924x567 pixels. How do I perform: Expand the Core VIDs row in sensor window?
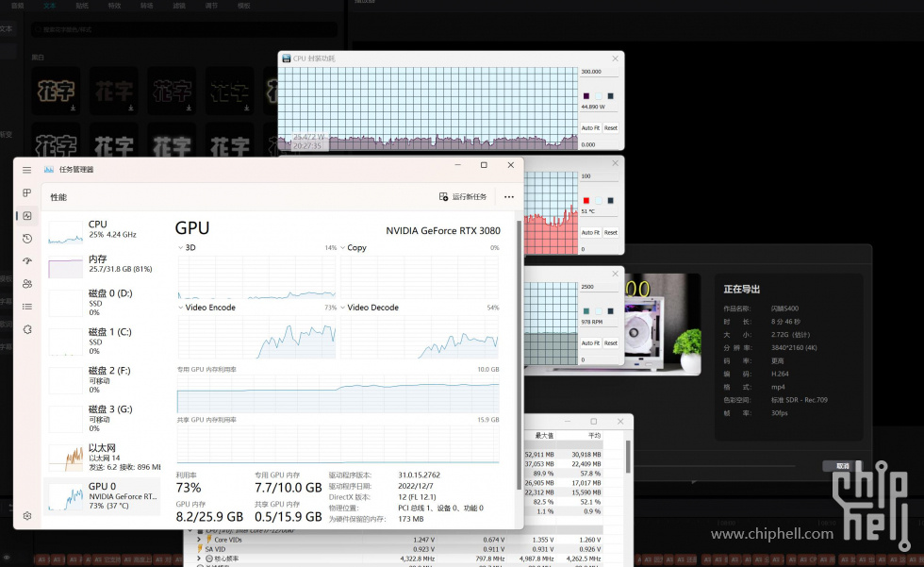click(x=199, y=540)
